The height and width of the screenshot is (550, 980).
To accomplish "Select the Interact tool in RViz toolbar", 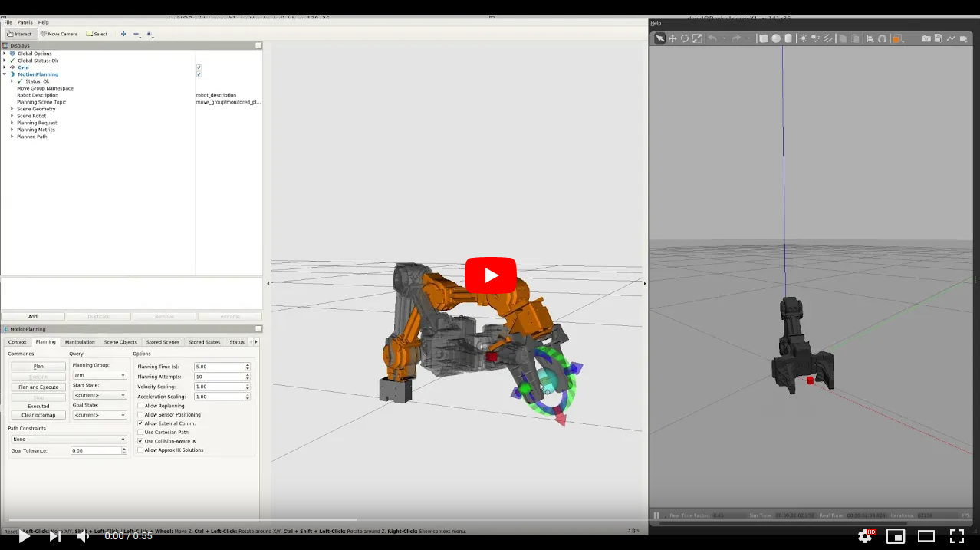I will 20,34.
